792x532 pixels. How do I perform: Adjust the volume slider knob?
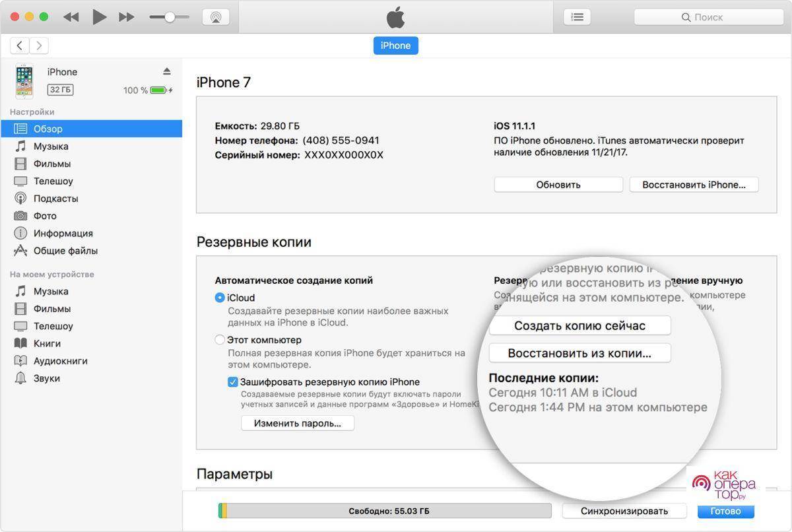(170, 17)
